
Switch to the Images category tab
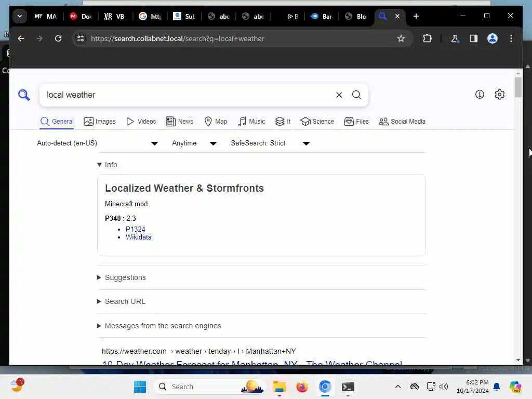(99, 122)
